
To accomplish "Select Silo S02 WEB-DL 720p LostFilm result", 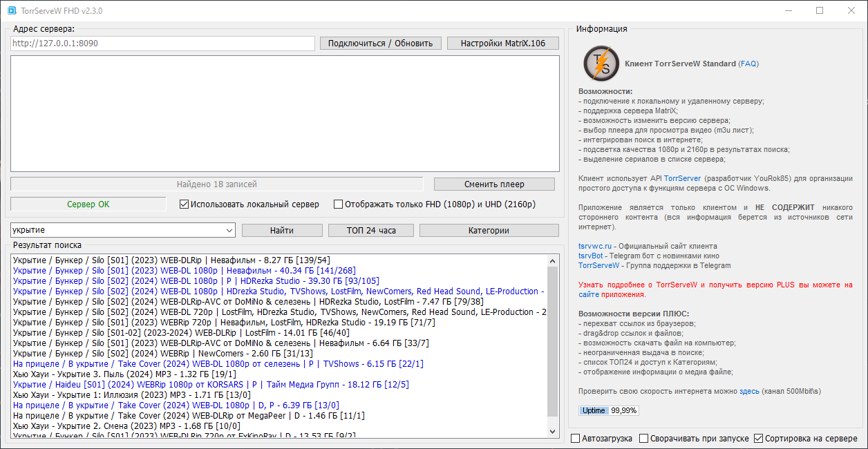I will tap(280, 312).
